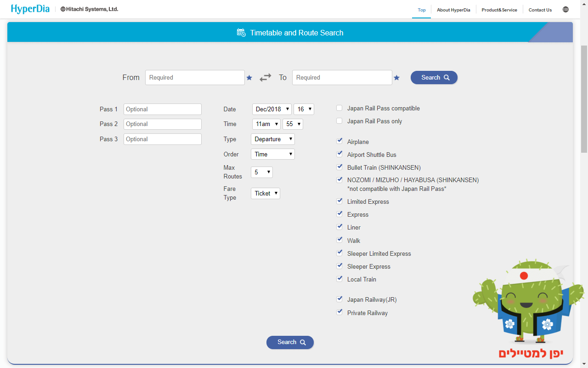Open About HyperDia menu item
This screenshot has width=588, height=368.
coord(453,10)
